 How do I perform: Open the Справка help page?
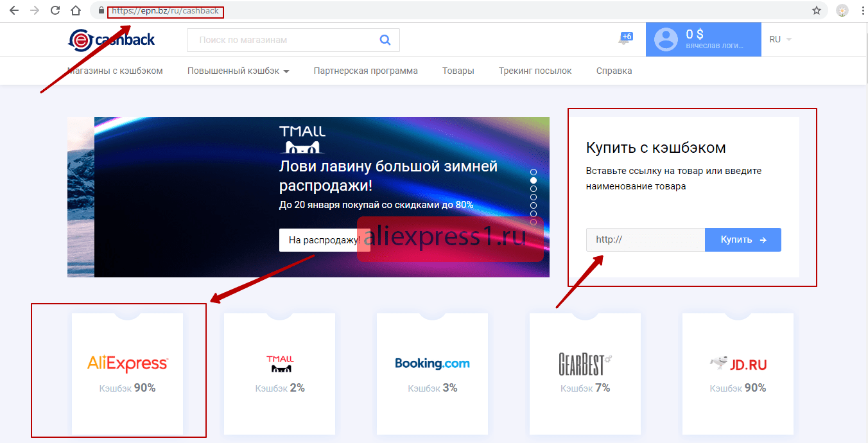[614, 71]
